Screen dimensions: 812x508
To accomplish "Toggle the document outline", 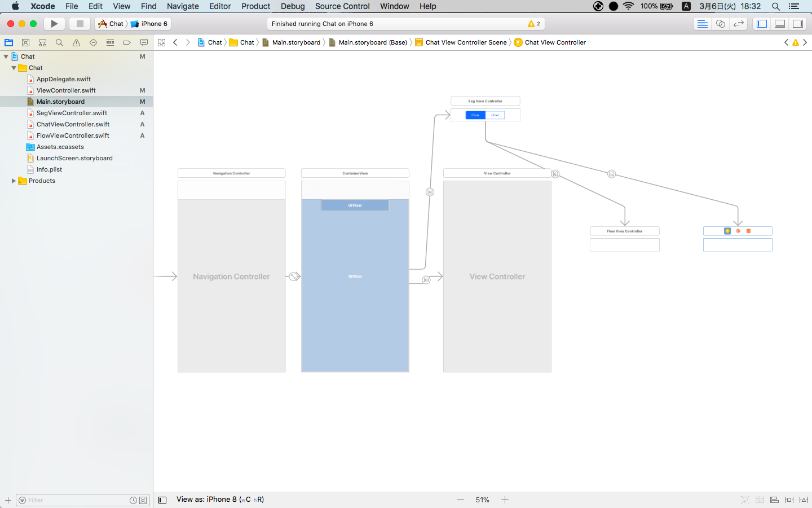I will [x=162, y=500].
